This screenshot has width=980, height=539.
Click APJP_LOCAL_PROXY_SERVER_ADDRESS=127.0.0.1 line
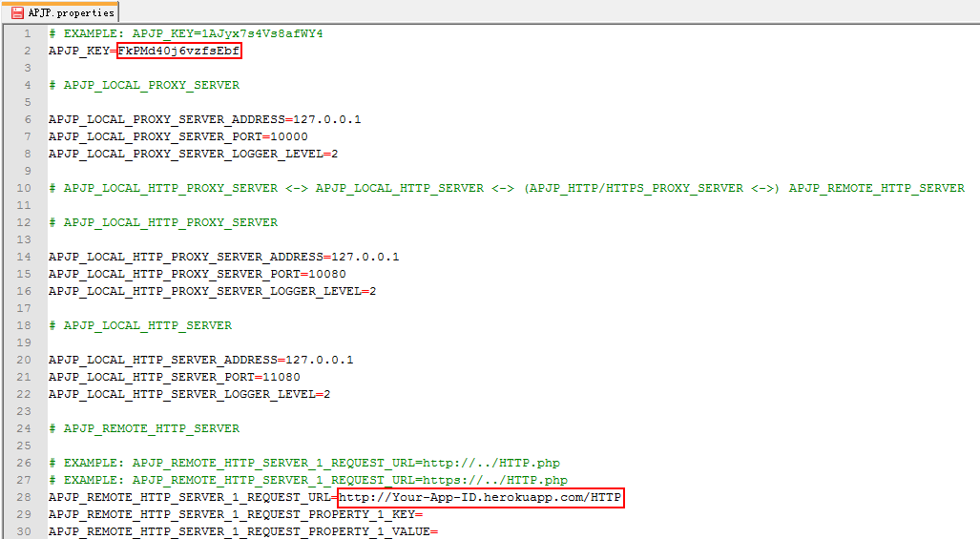[x=205, y=119]
